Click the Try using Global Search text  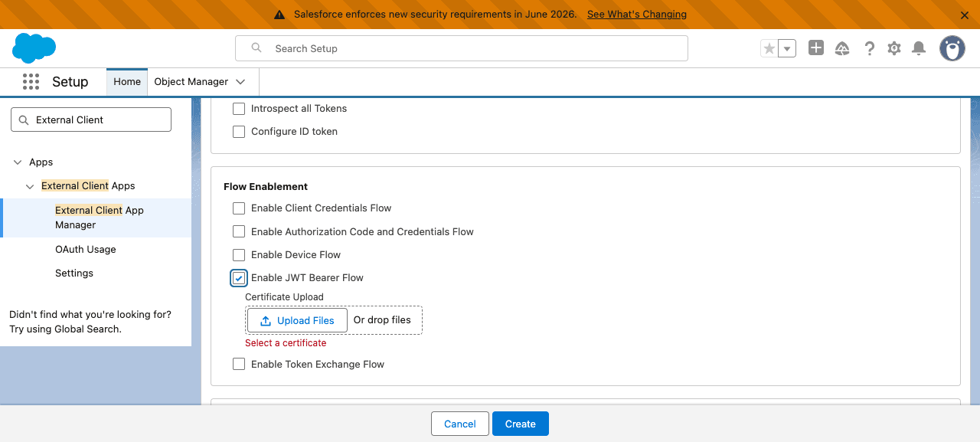(x=65, y=329)
